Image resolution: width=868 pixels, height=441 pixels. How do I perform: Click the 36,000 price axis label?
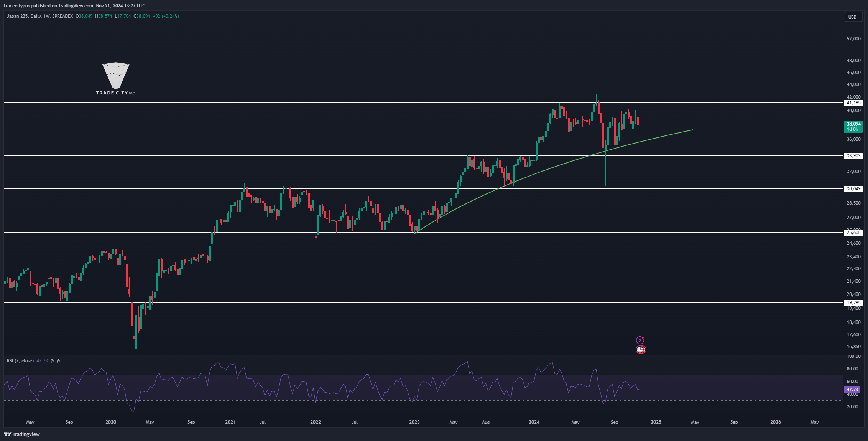(853, 139)
